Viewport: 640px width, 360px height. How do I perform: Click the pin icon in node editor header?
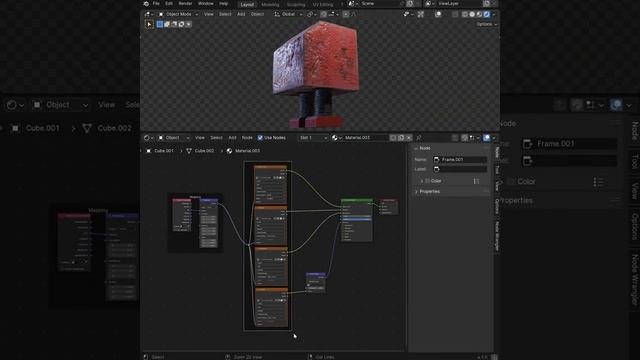(418, 138)
